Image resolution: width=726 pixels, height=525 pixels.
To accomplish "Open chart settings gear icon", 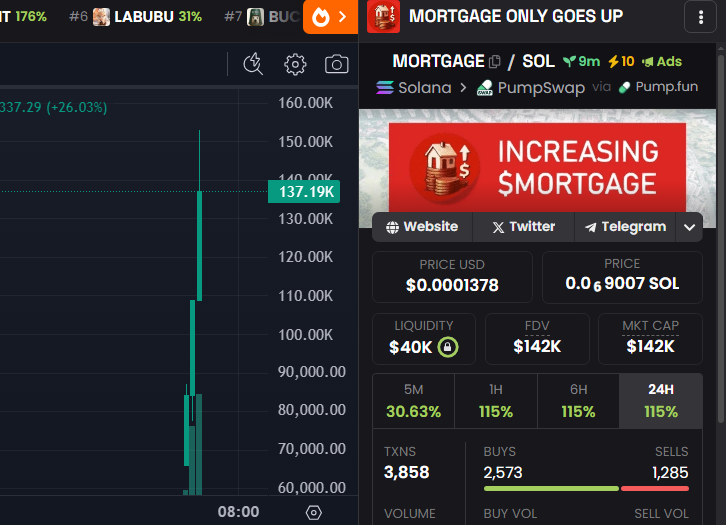I will coord(295,64).
